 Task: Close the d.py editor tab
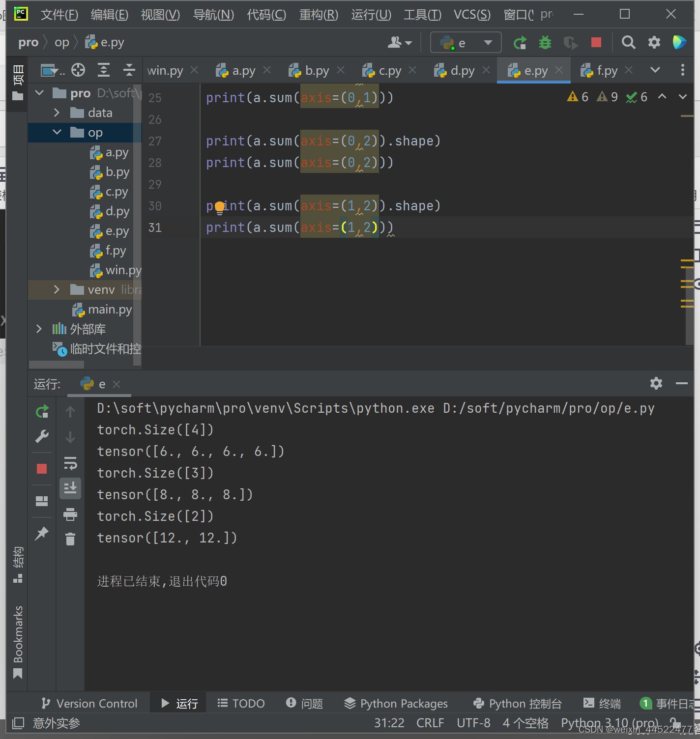486,70
